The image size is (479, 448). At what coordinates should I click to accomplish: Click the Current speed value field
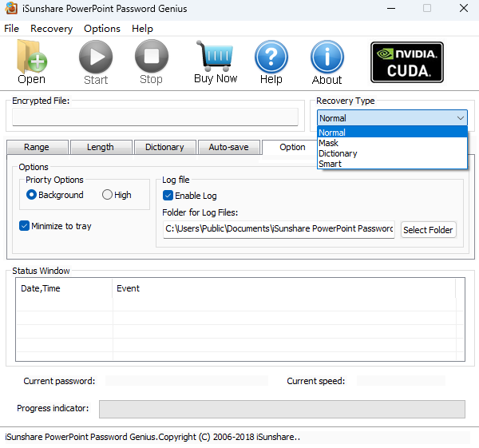coord(401,381)
